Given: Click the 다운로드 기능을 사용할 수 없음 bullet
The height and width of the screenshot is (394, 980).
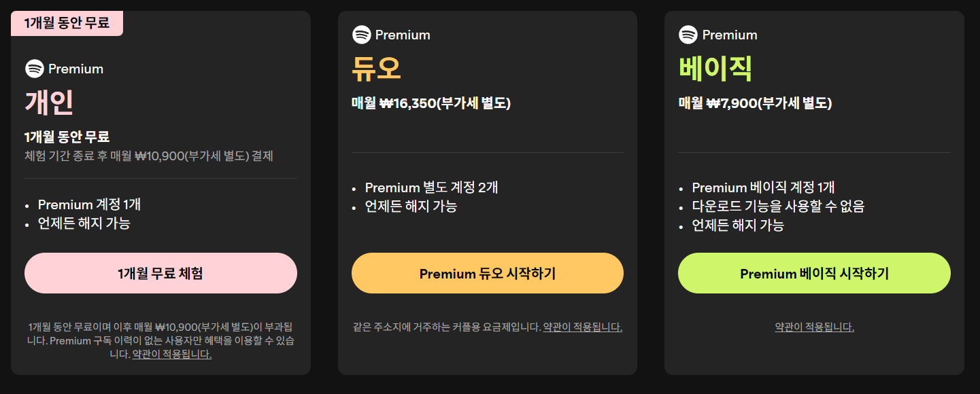Looking at the screenshot, I should 778,207.
